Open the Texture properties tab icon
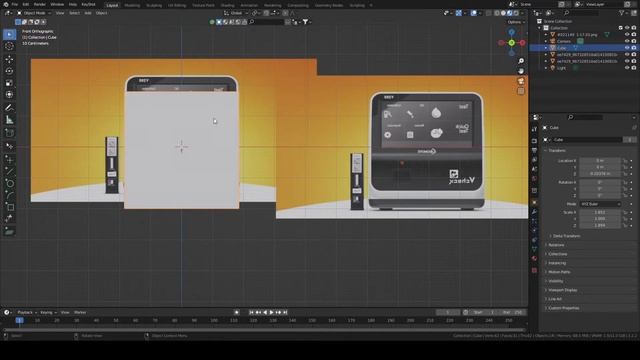 tap(534, 270)
